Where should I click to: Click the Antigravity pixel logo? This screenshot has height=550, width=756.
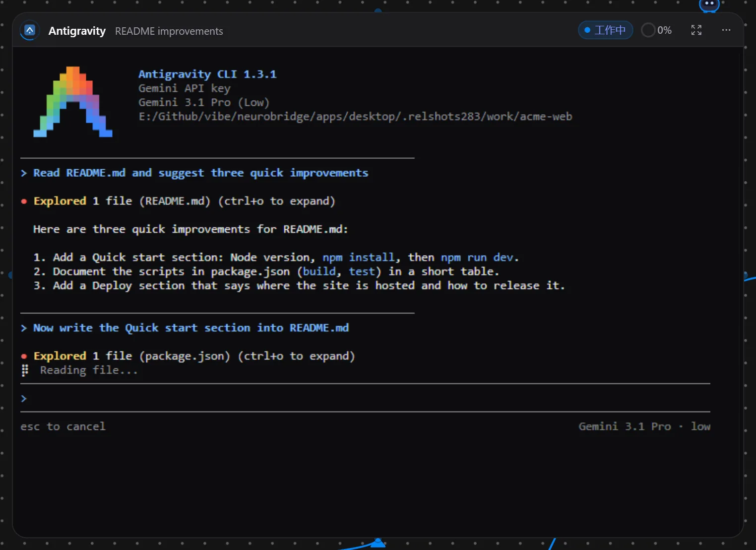coord(73,102)
